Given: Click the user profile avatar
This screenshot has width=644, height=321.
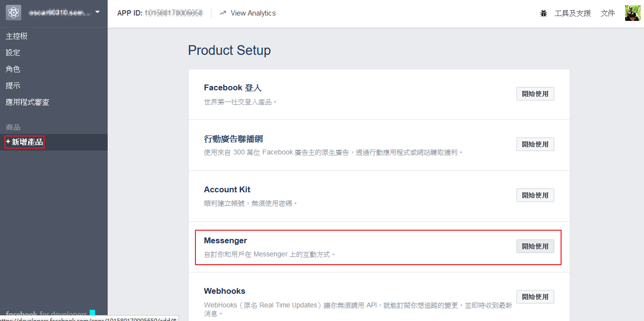Looking at the screenshot, I should 632,13.
